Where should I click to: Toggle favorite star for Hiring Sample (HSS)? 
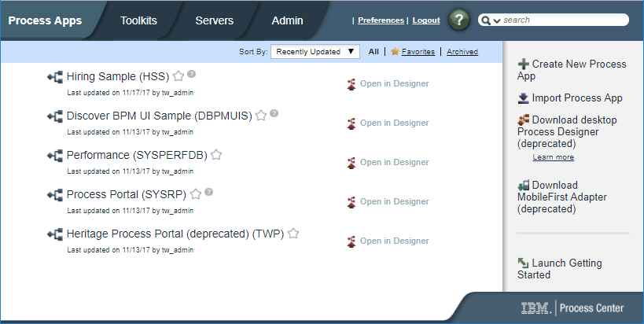click(x=178, y=76)
